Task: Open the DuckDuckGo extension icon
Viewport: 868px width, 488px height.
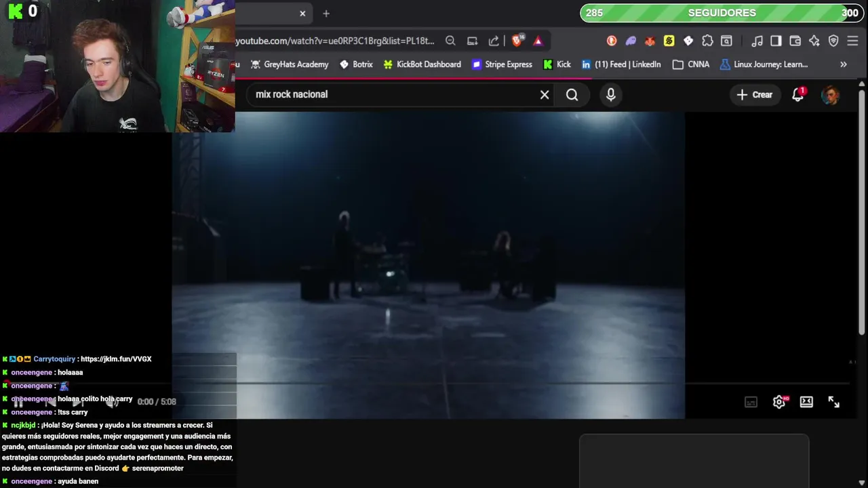Action: (x=612, y=41)
